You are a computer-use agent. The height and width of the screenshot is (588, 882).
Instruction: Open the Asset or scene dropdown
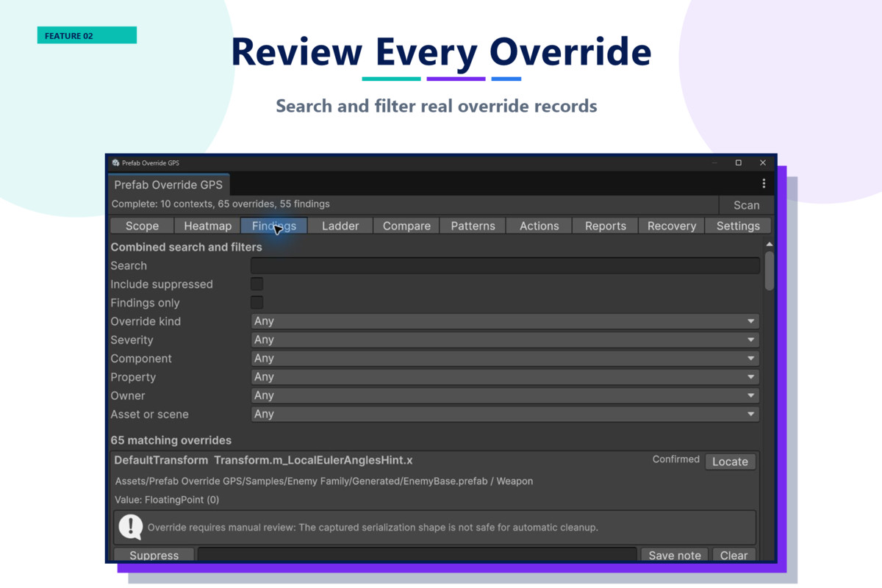pyautogui.click(x=505, y=414)
